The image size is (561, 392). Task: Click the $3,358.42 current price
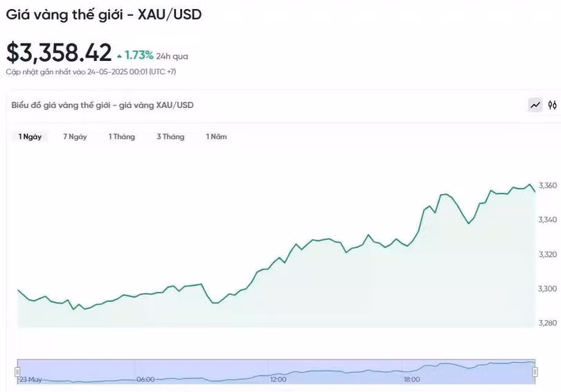point(59,53)
